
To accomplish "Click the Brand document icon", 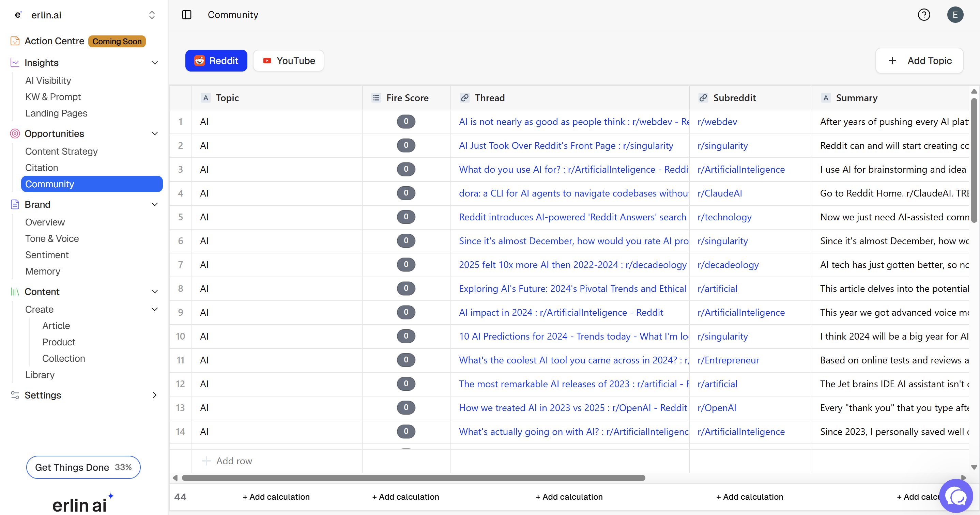I will pyautogui.click(x=15, y=204).
